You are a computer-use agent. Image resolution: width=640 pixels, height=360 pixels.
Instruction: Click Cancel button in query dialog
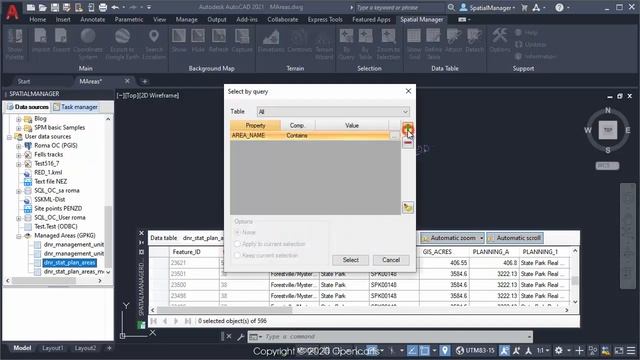pyautogui.click(x=391, y=260)
